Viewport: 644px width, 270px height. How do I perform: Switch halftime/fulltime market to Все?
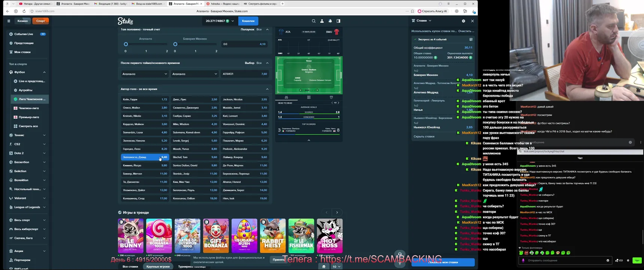click(x=259, y=63)
